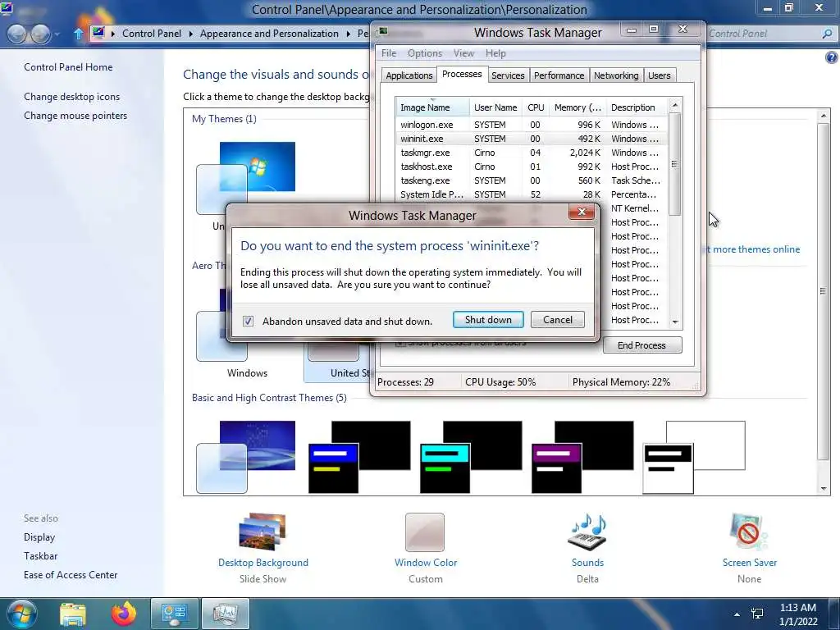Open Desktop Background settings icon
This screenshot has width=840, height=630.
262,532
